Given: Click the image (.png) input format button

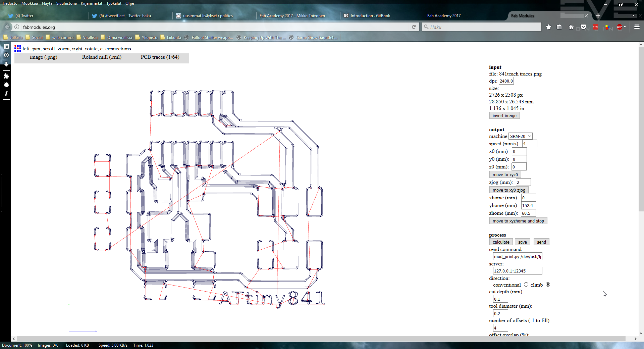Looking at the screenshot, I should click(x=44, y=57).
